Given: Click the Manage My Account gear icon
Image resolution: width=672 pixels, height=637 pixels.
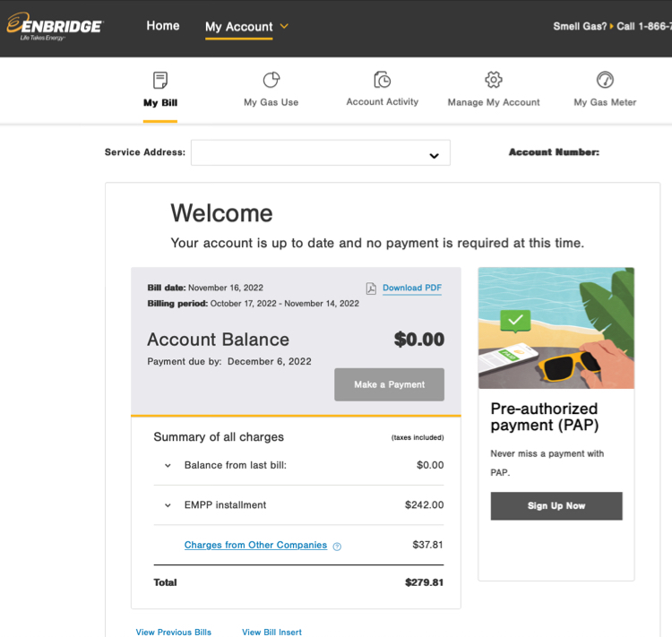Looking at the screenshot, I should coord(494,80).
